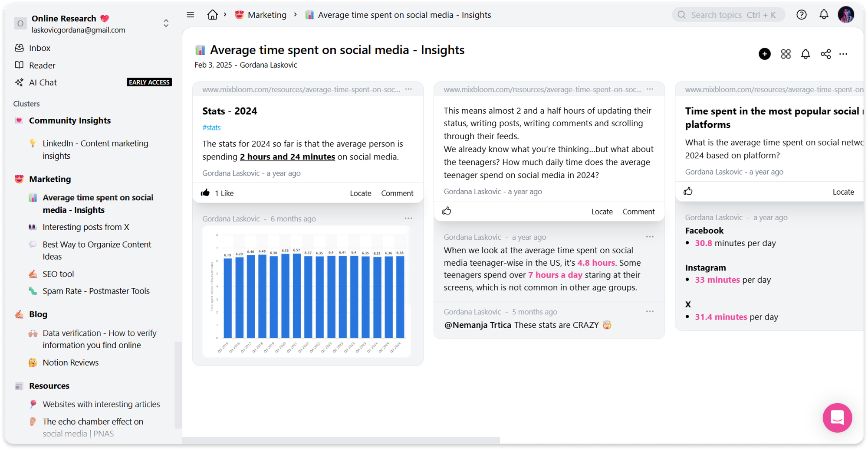
Task: Toggle the sidebar hamburger menu
Action: pyautogui.click(x=190, y=15)
